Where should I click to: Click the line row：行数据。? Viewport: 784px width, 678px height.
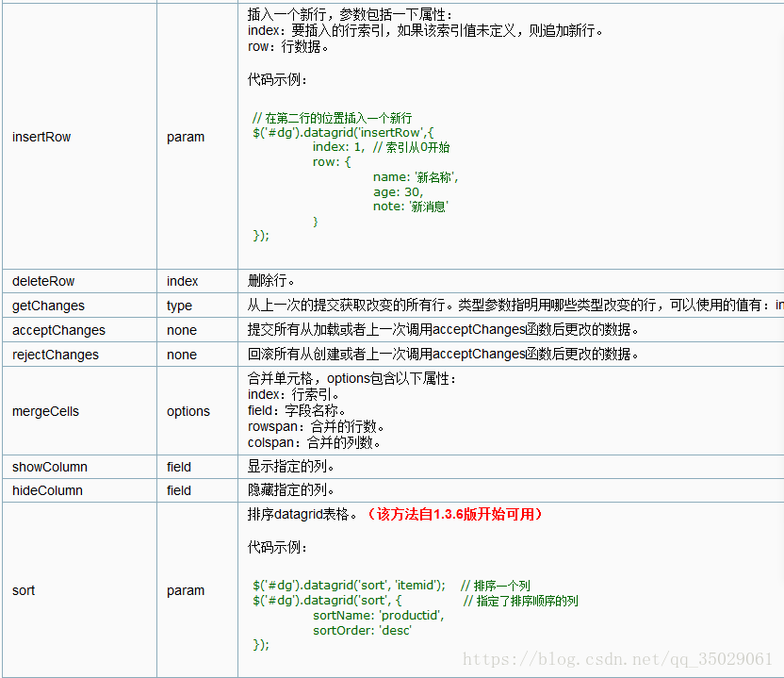(288, 46)
